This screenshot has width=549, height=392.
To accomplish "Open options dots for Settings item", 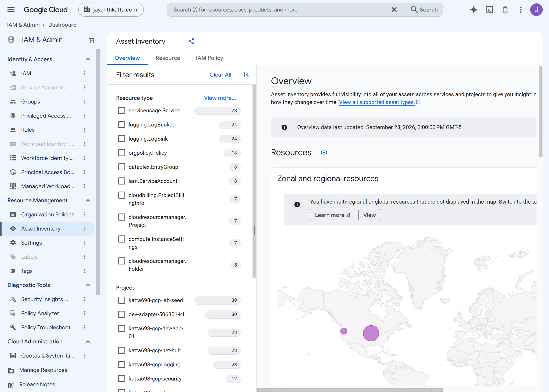I will pyautogui.click(x=85, y=243).
